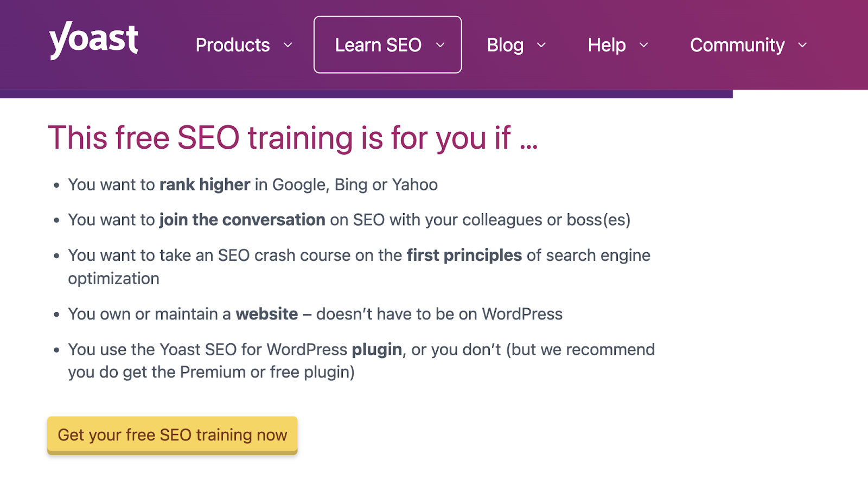This screenshot has height=486, width=868.
Task: Click the heading 'This free SEO training is for you if'
Action: 293,137
